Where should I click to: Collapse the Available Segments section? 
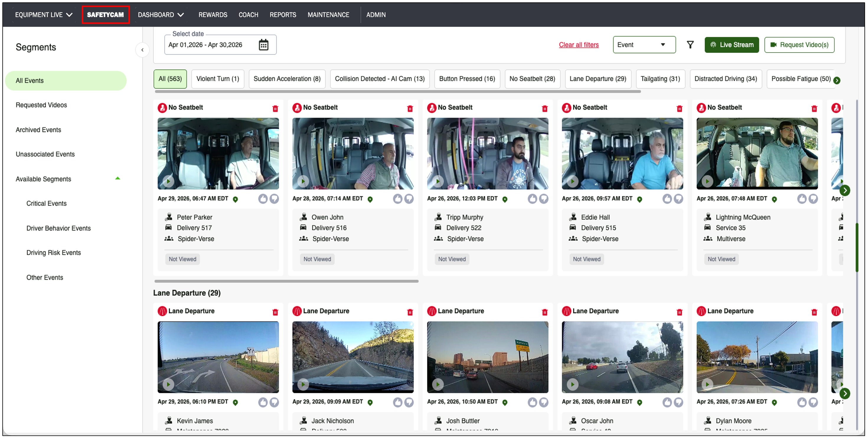pyautogui.click(x=118, y=179)
